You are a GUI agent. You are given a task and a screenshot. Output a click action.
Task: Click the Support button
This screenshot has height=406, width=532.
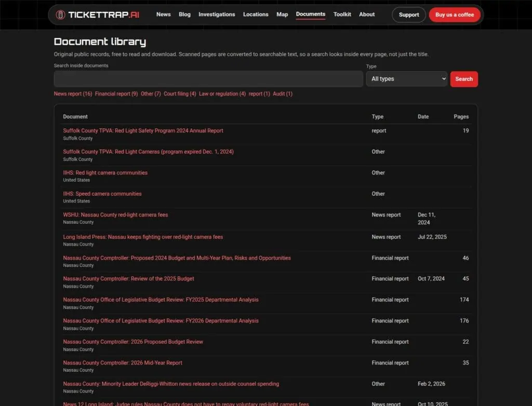point(408,15)
